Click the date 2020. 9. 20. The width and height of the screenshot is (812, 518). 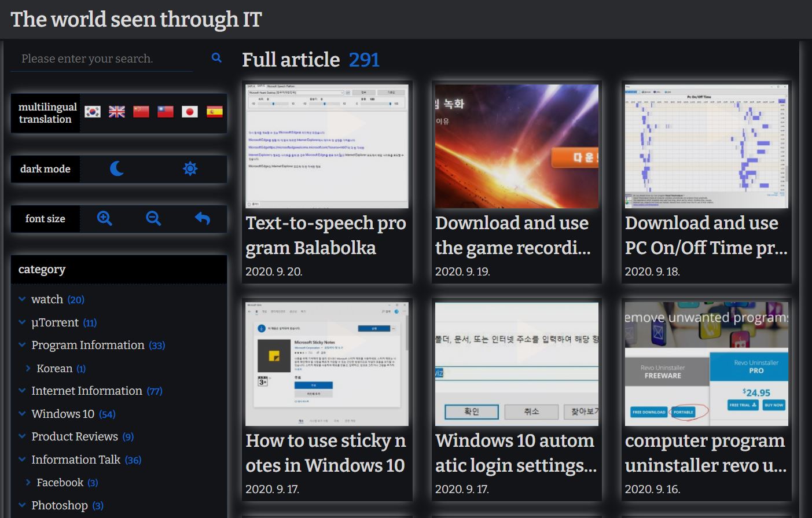click(x=274, y=271)
